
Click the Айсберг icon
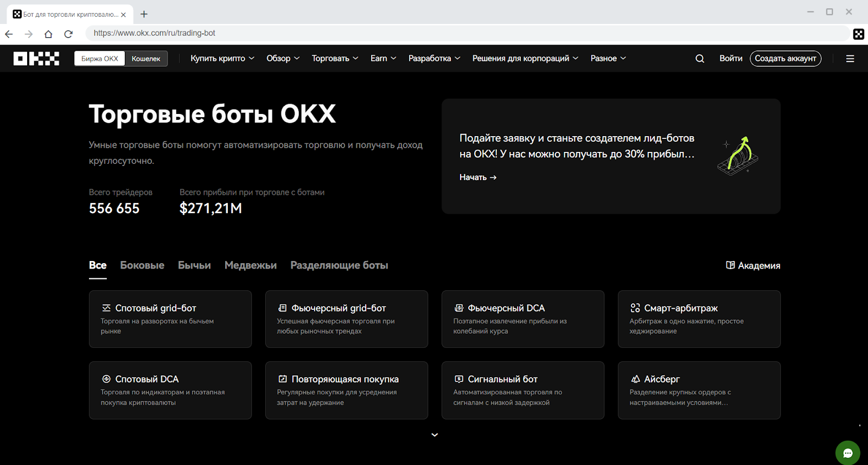click(x=635, y=379)
